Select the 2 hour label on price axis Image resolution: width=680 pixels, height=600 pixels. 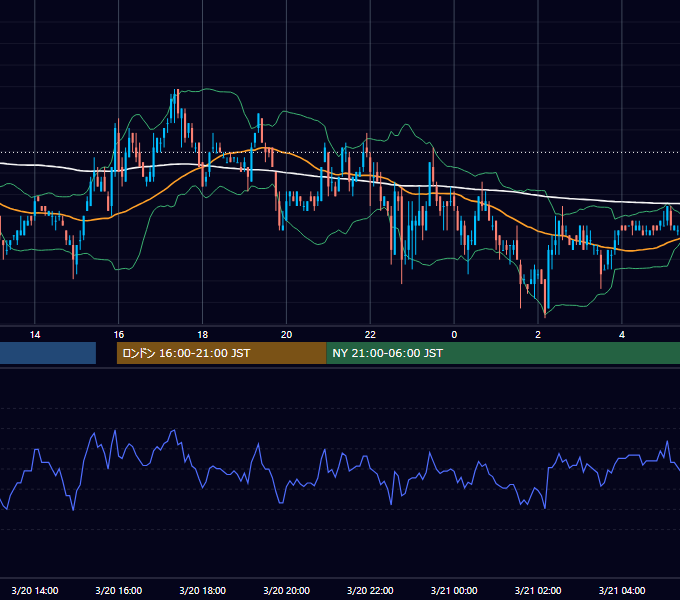tap(538, 335)
